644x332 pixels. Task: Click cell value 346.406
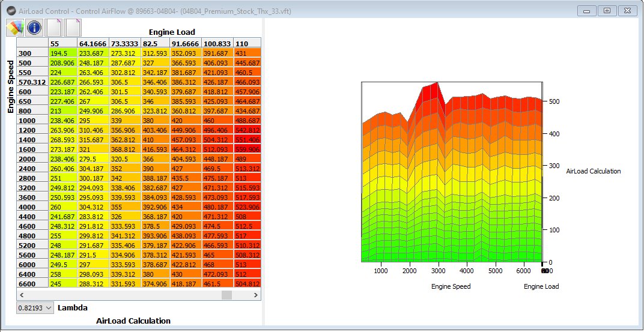(x=156, y=82)
